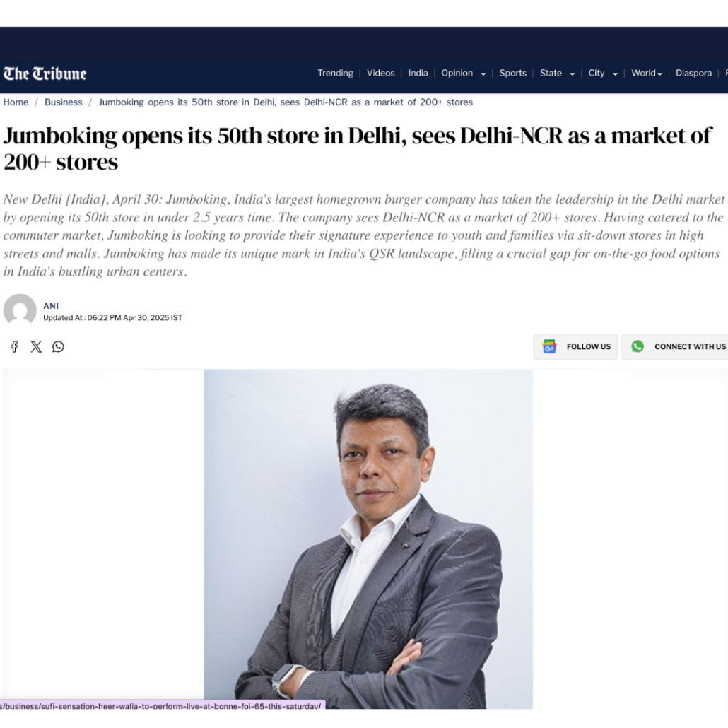Click the article photo of man

tap(368, 539)
